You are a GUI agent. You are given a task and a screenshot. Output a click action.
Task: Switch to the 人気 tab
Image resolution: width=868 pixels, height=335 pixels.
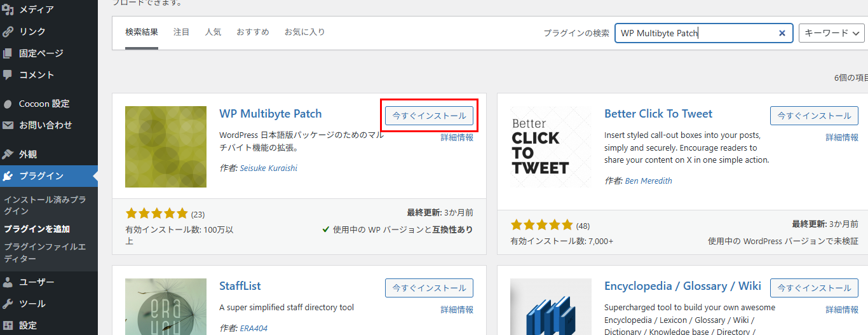coord(214,32)
